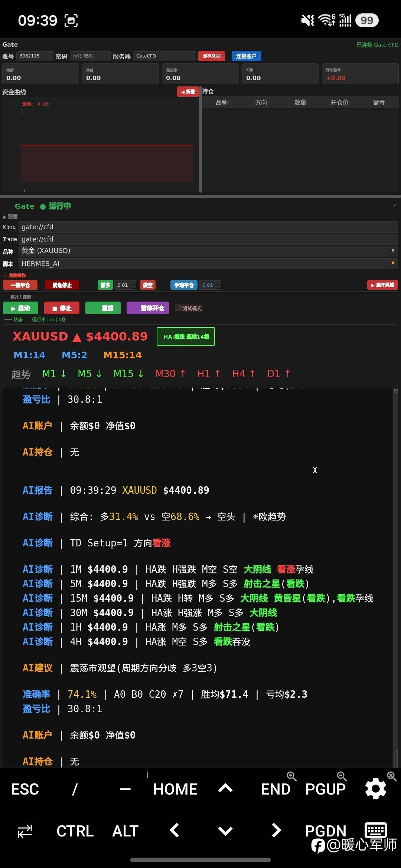The height and width of the screenshot is (868, 401).
Task: Click the 已连接 Gate CFD status text
Action: [377, 45]
